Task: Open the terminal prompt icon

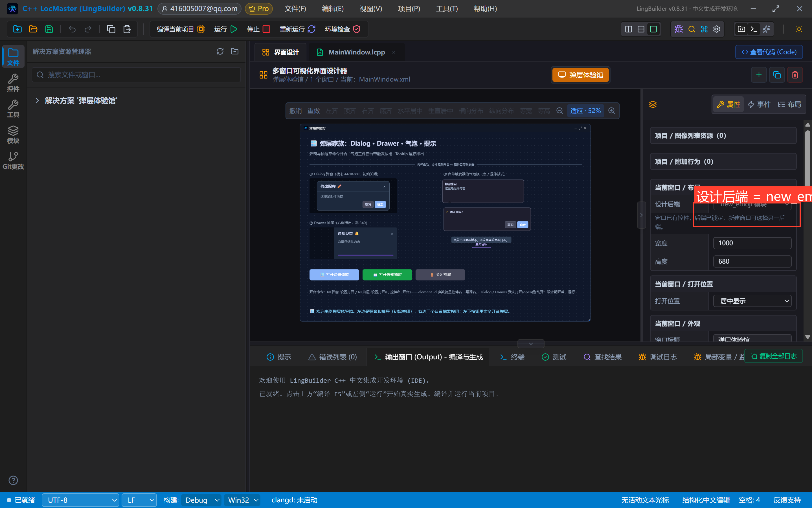Action: coord(754,29)
